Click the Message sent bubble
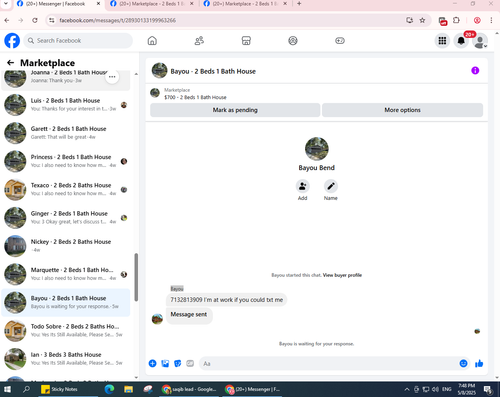This screenshot has width=500, height=397. click(x=189, y=315)
